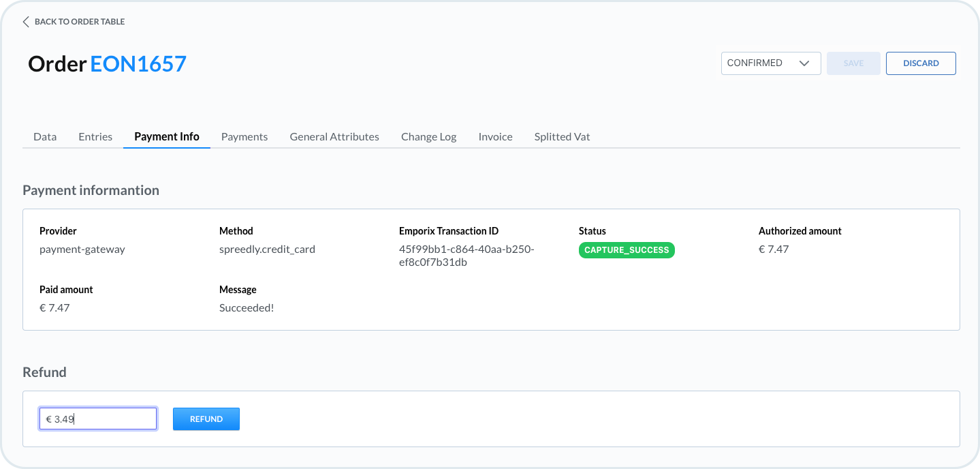
Task: Click the order number EON1657
Action: [138, 64]
